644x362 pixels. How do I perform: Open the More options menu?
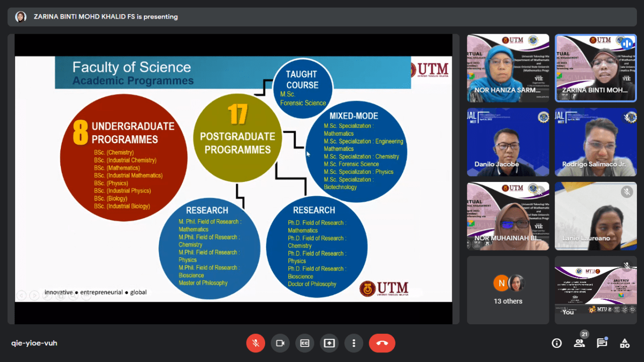pyautogui.click(x=354, y=343)
